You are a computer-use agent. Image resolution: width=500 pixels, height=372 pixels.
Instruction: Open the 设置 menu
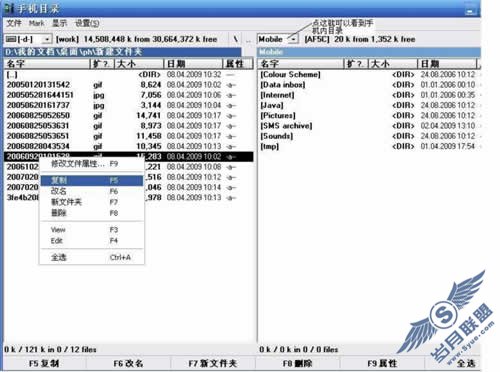(x=87, y=23)
